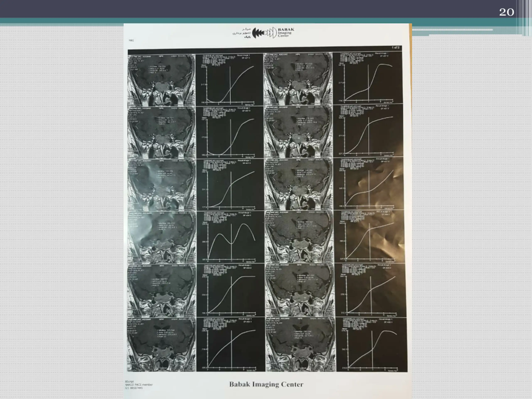Screen dimensions: 532x399
Task: Click the PACS member text at bottom left
Action: pyautogui.click(x=139, y=385)
